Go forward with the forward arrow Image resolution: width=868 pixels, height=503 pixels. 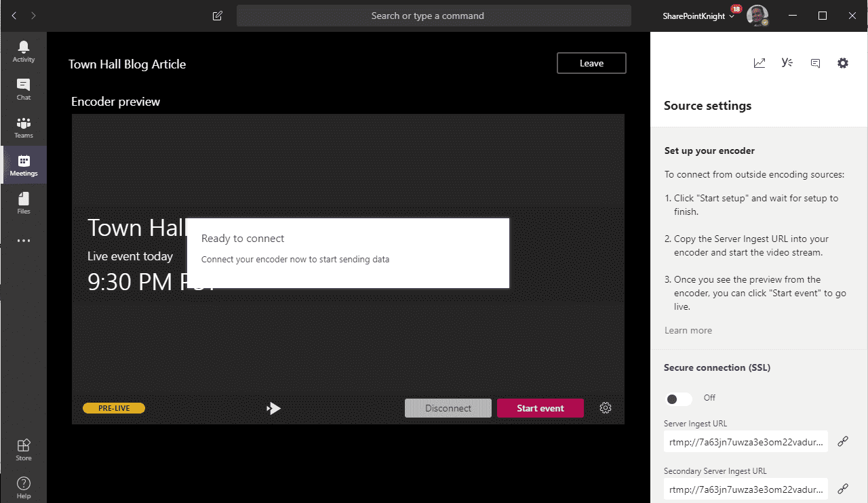(34, 16)
